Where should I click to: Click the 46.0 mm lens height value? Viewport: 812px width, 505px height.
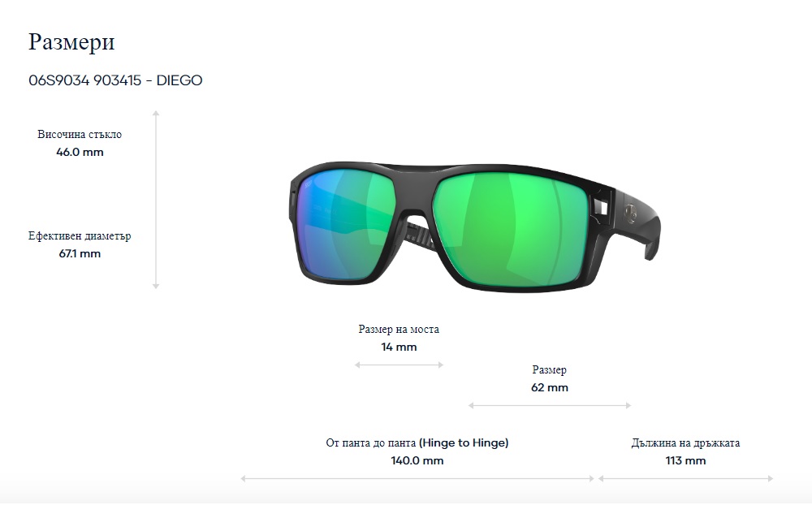pyautogui.click(x=80, y=152)
